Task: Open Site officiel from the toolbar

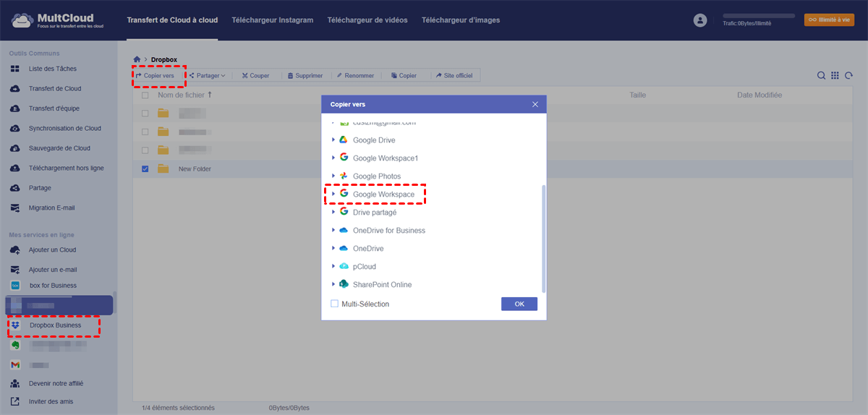Action: point(454,75)
